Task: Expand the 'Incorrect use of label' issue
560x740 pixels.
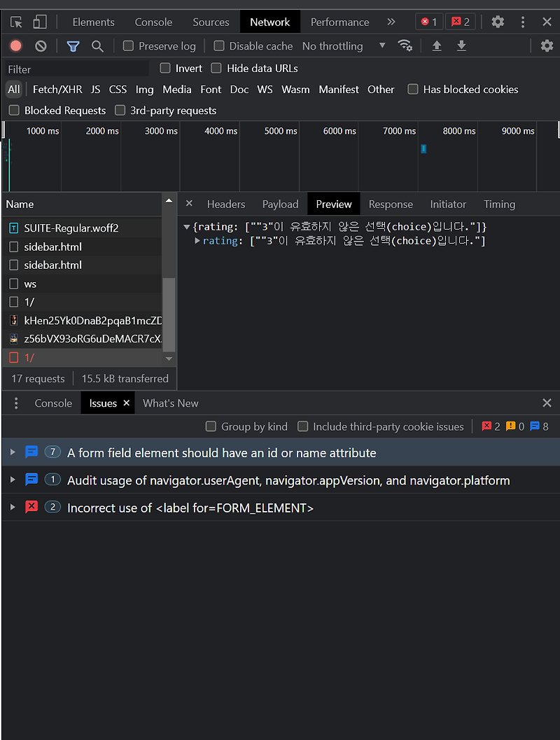Action: (12, 507)
